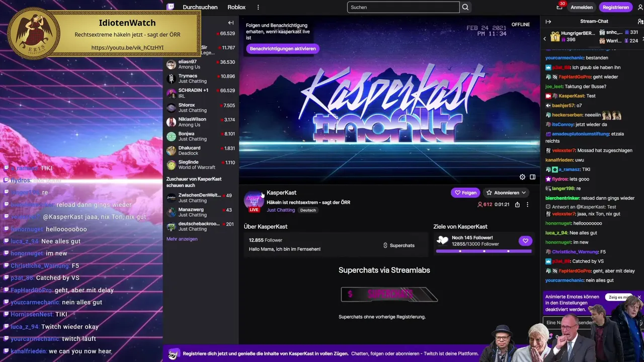This screenshot has width=644, height=362.
Task: Open player settings gear icon
Action: pyautogui.click(x=522, y=177)
